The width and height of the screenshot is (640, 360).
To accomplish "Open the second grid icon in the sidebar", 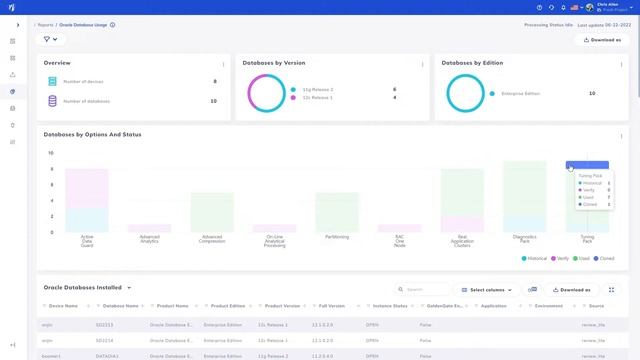I will [13, 58].
